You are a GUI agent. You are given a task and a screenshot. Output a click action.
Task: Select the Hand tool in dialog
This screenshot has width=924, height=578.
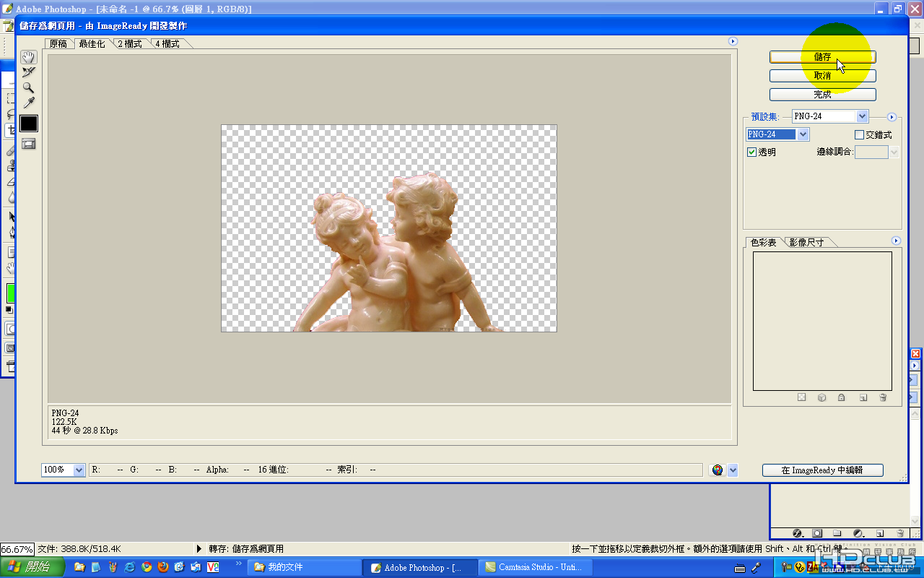coord(29,57)
